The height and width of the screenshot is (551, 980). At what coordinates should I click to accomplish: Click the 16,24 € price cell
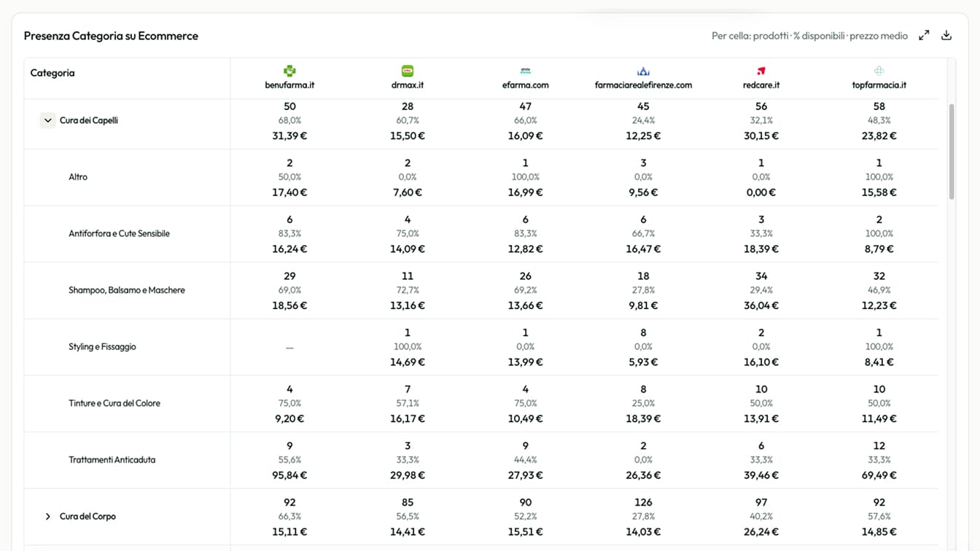[289, 249]
